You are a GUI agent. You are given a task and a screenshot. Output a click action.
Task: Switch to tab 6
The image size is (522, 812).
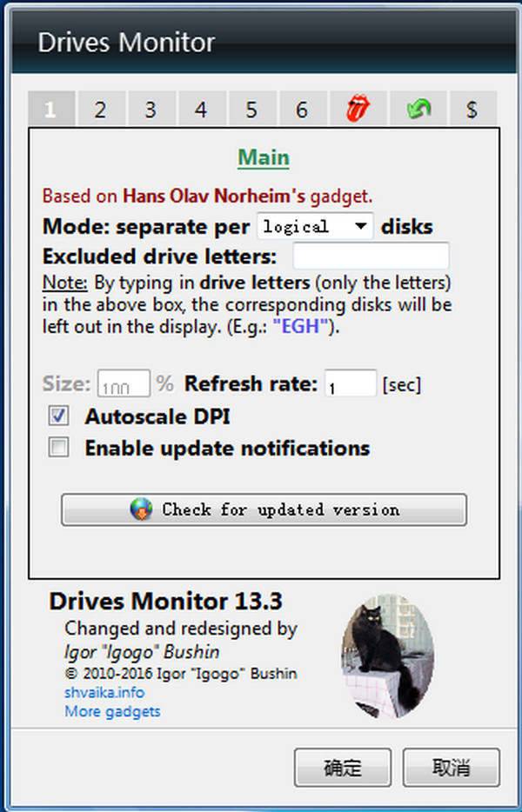pyautogui.click(x=303, y=109)
